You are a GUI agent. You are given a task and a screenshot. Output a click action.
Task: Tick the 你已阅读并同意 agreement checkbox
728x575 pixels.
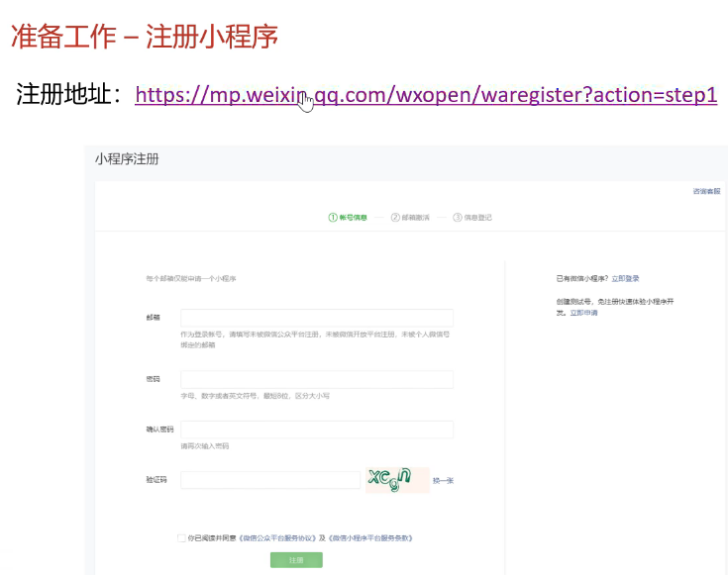(181, 537)
